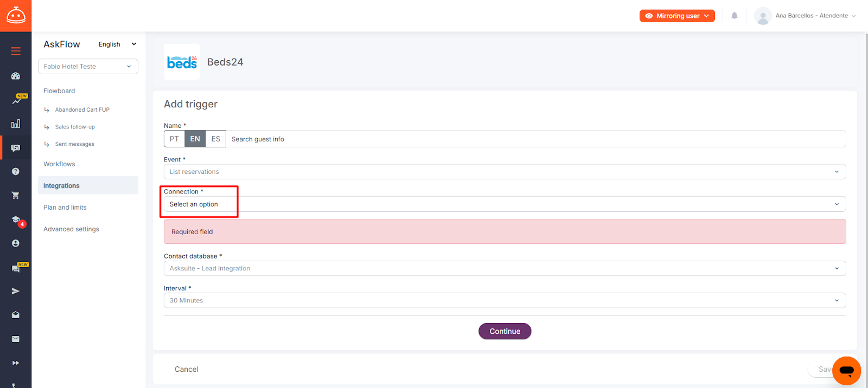Screen dimensions: 868x388
Task: Click the hamburger menu icon in sidebar
Action: (16, 51)
